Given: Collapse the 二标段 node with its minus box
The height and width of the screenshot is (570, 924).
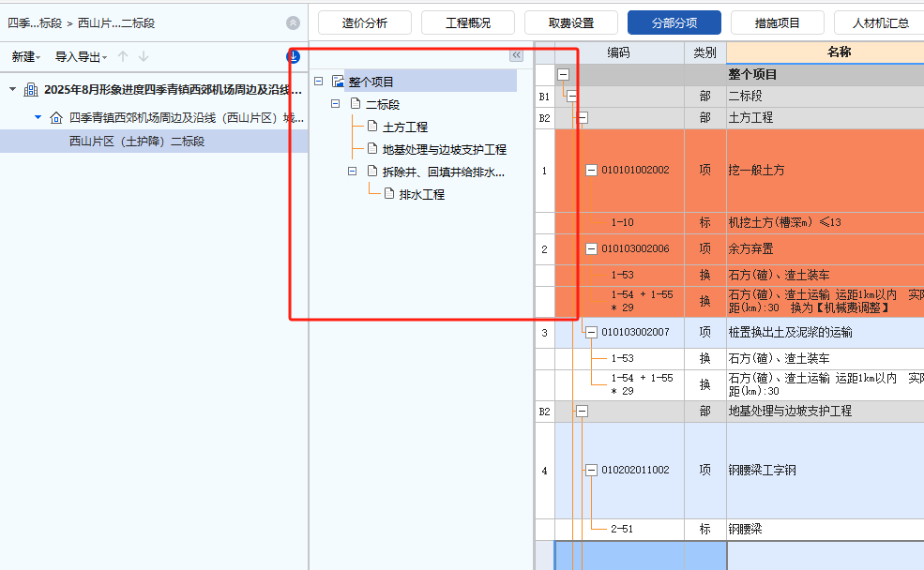Looking at the screenshot, I should point(335,103).
